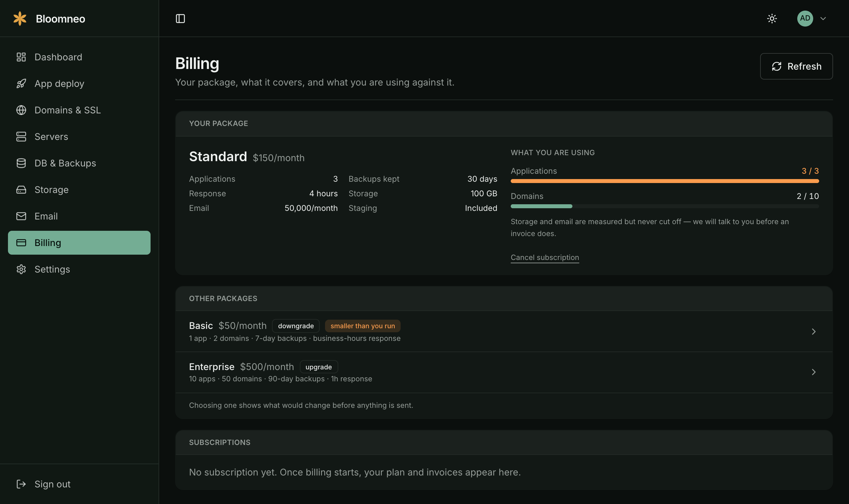
Task: Click the '$150/month' price text
Action: (279, 158)
